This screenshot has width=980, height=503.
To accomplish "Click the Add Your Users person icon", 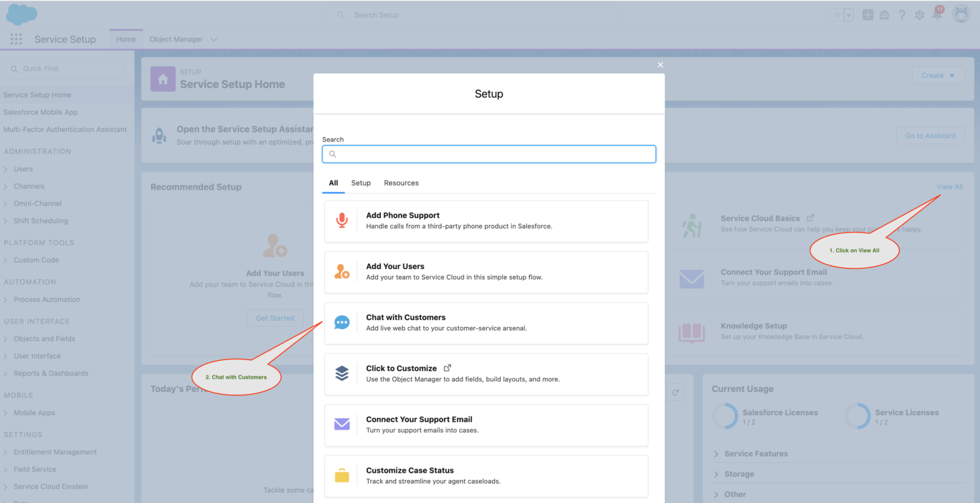I will coord(342,270).
